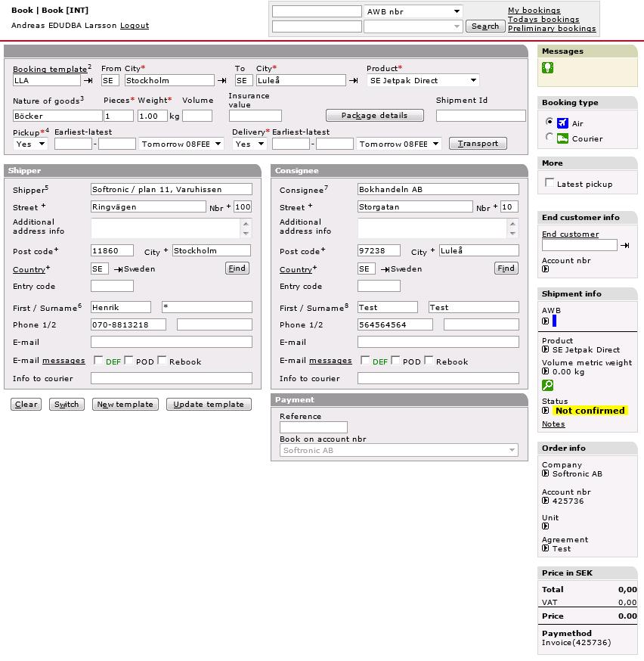The height and width of the screenshot is (661, 644).
Task: Tick Consignee DEF e-mail checkbox
Action: click(x=365, y=360)
